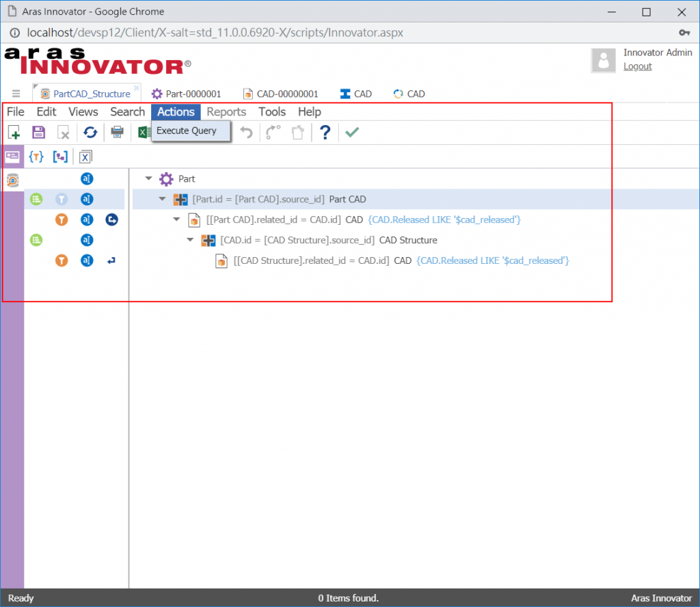This screenshot has height=607, width=700.
Task: Click the properties icon in the CAD Structure row
Action: (x=87, y=240)
